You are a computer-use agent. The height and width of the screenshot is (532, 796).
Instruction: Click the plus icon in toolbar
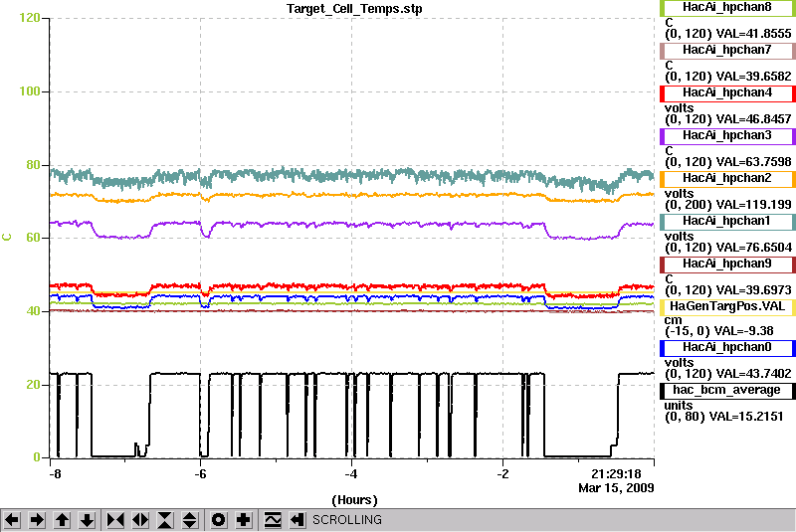pos(243,520)
